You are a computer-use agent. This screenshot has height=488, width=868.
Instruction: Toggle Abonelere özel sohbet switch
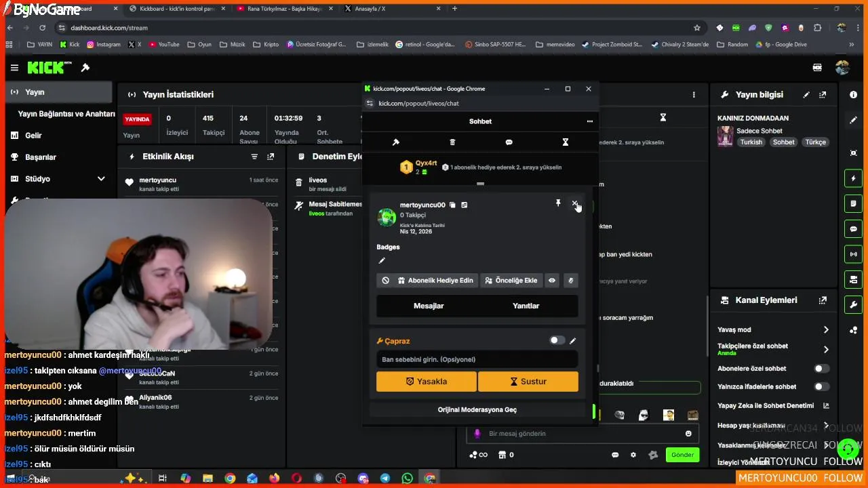pyautogui.click(x=821, y=369)
